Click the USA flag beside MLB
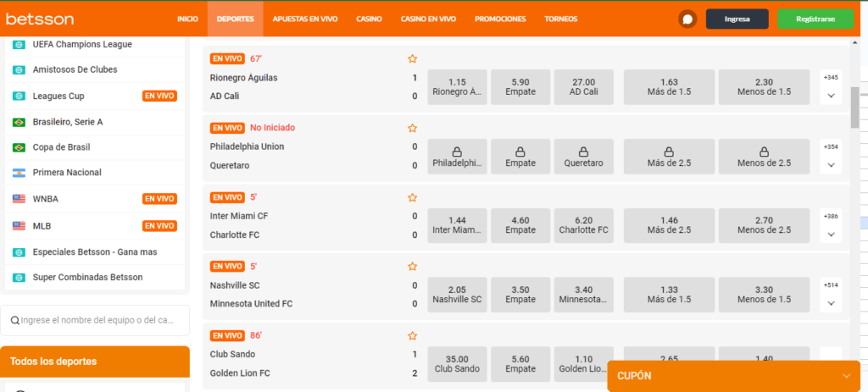The height and width of the screenshot is (392, 868). tap(19, 226)
